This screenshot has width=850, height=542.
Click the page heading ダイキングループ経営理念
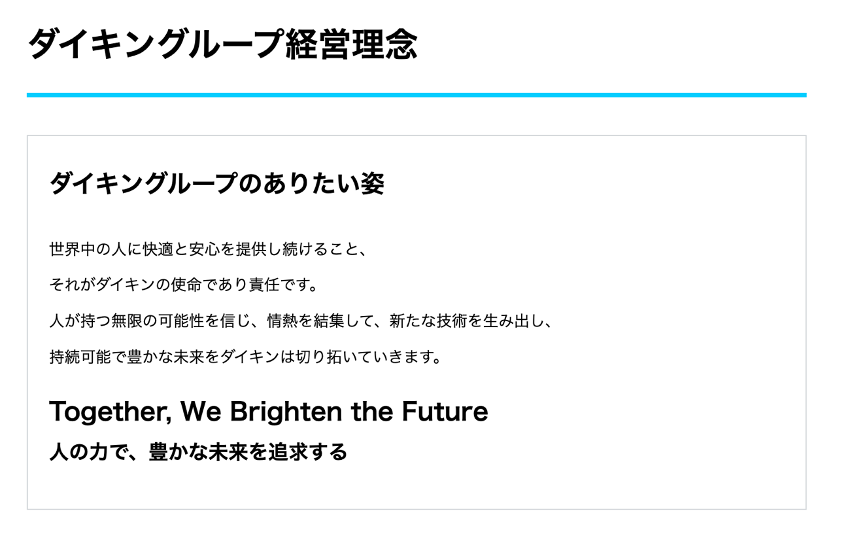tap(222, 45)
